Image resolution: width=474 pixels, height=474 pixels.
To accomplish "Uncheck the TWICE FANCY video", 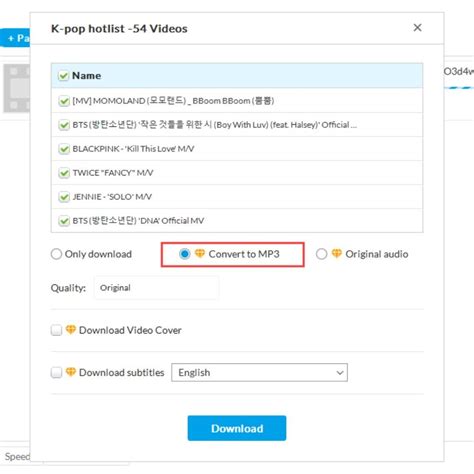I will [63, 173].
